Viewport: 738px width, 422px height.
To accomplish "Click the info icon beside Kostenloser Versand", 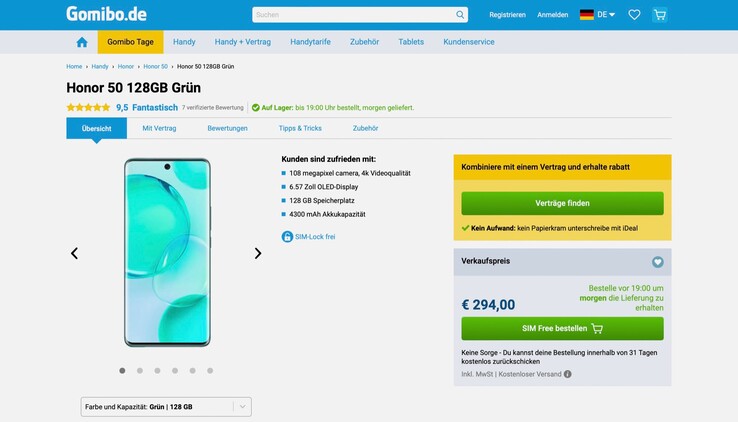I will tap(568, 374).
